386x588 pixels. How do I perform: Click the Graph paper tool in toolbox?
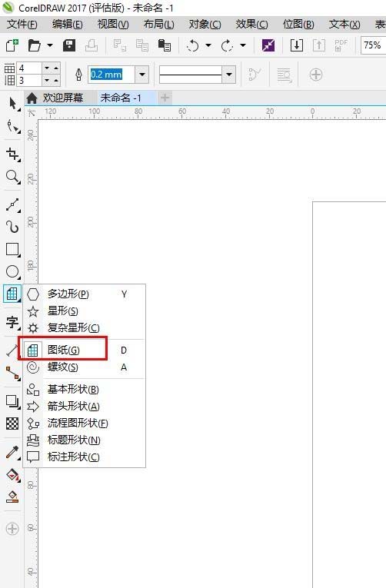tap(12, 294)
